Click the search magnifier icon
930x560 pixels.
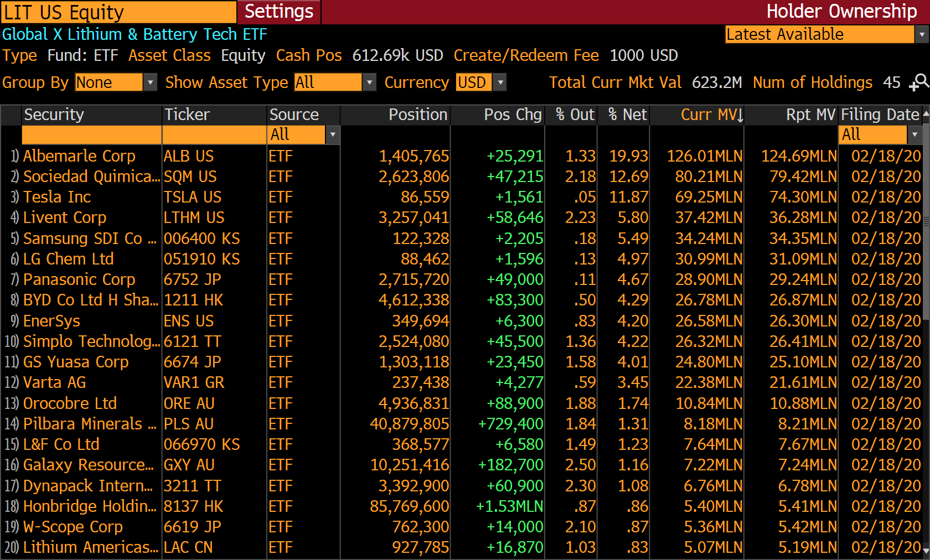pyautogui.click(x=919, y=82)
